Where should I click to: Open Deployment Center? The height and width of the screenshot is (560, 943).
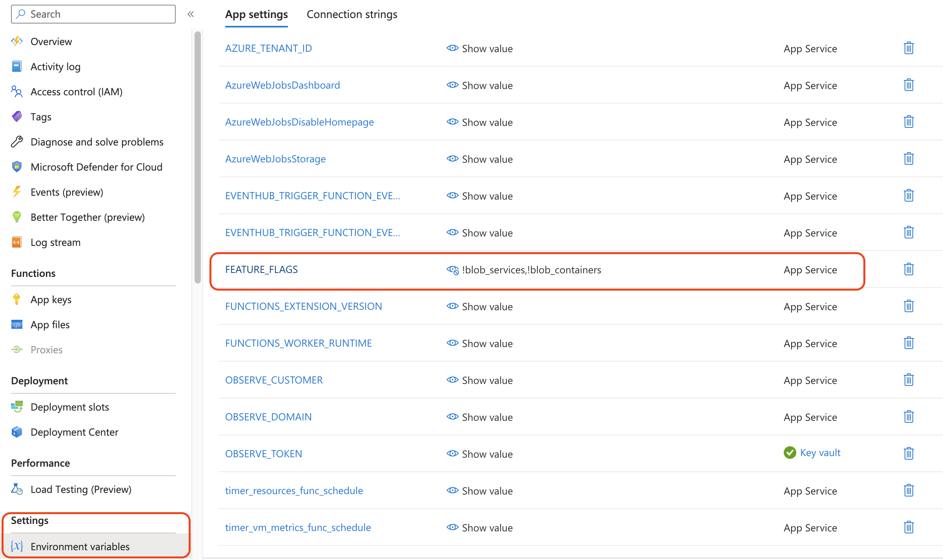click(x=74, y=432)
